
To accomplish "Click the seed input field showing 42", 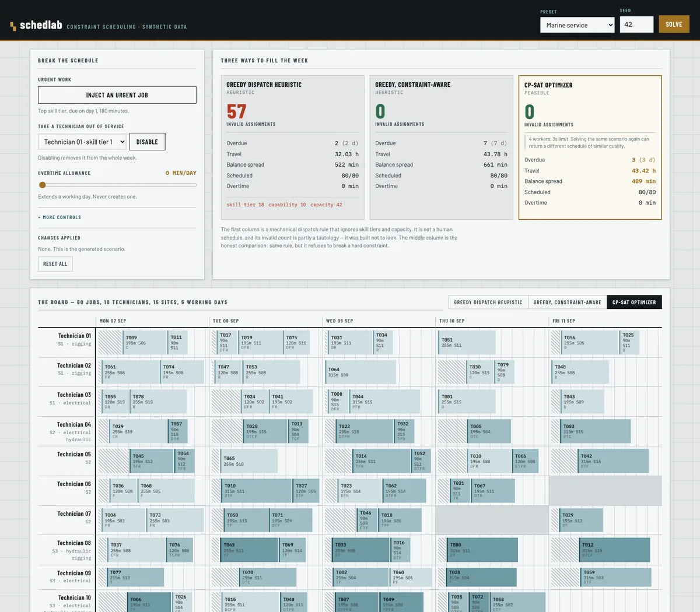I will (x=636, y=24).
